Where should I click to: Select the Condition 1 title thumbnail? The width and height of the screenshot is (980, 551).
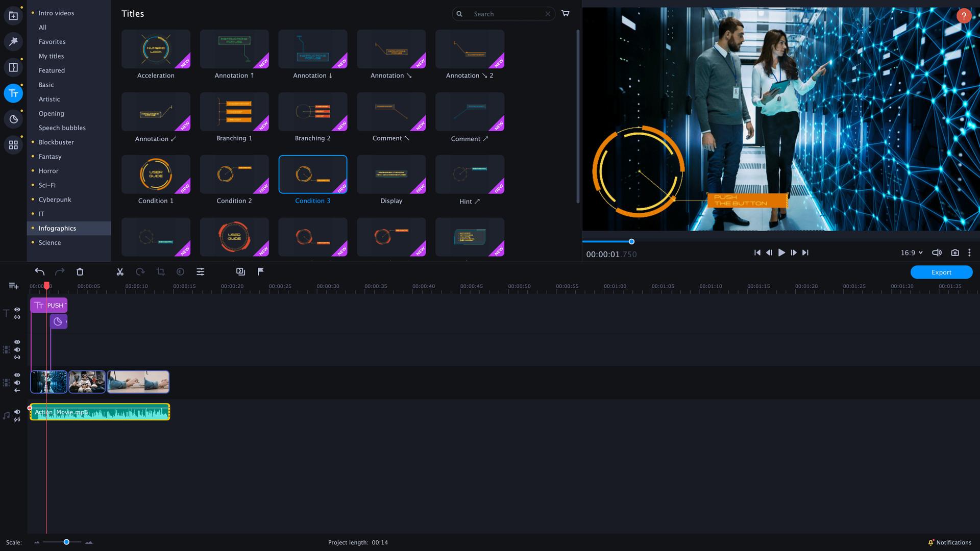[156, 174]
